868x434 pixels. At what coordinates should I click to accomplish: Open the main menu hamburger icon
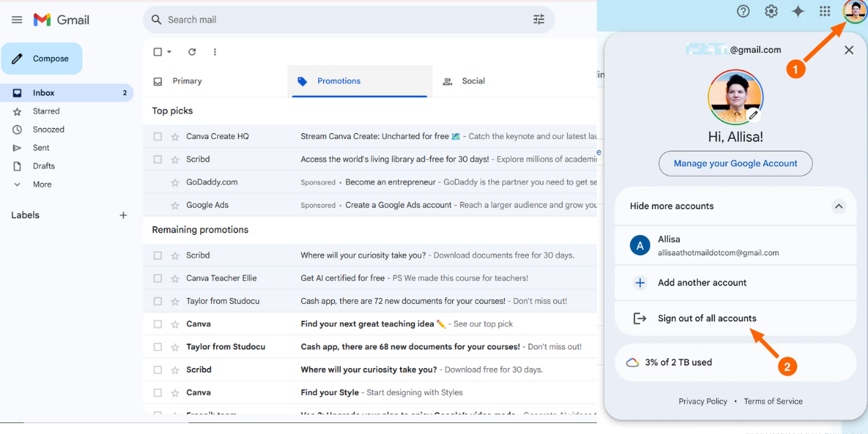(17, 20)
